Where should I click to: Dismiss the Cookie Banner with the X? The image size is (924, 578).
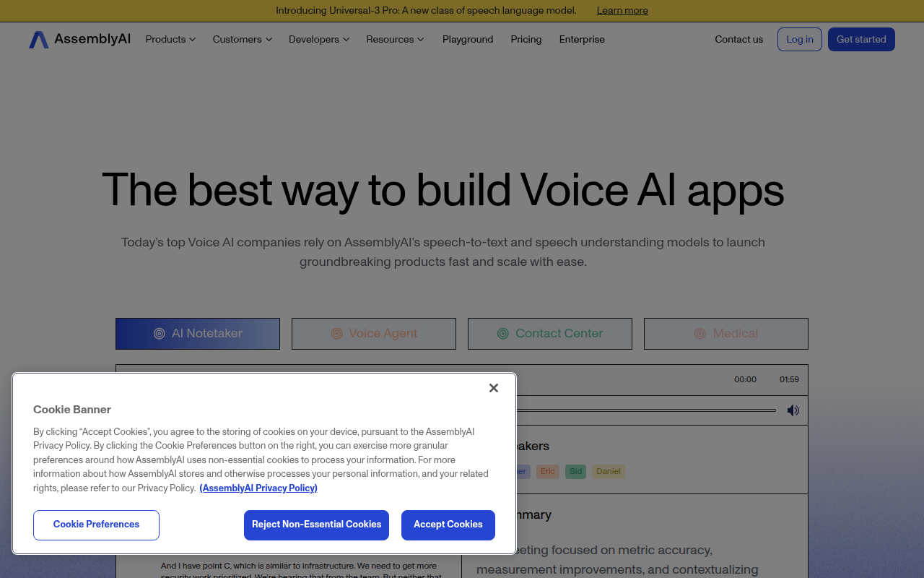(x=494, y=388)
